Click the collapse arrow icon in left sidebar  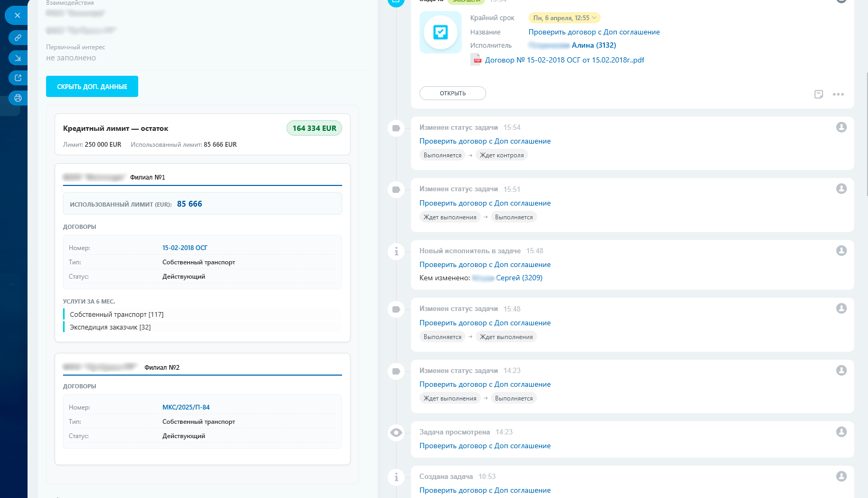[18, 58]
